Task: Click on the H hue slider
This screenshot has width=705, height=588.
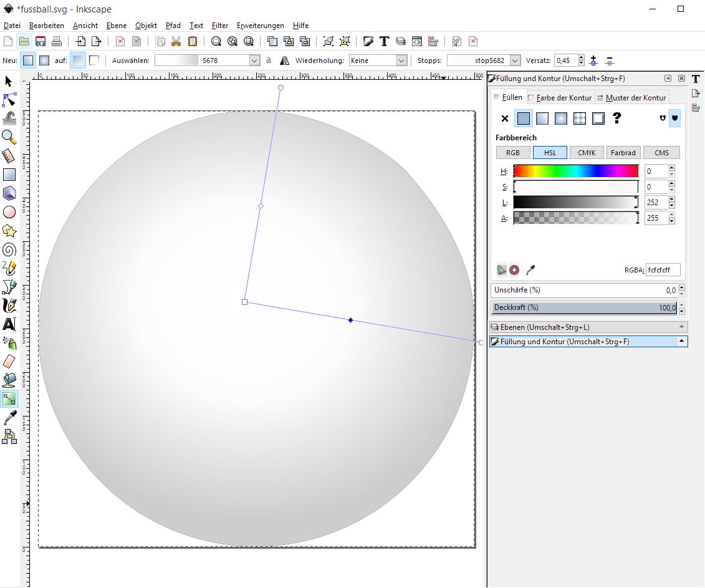Action: [576, 171]
